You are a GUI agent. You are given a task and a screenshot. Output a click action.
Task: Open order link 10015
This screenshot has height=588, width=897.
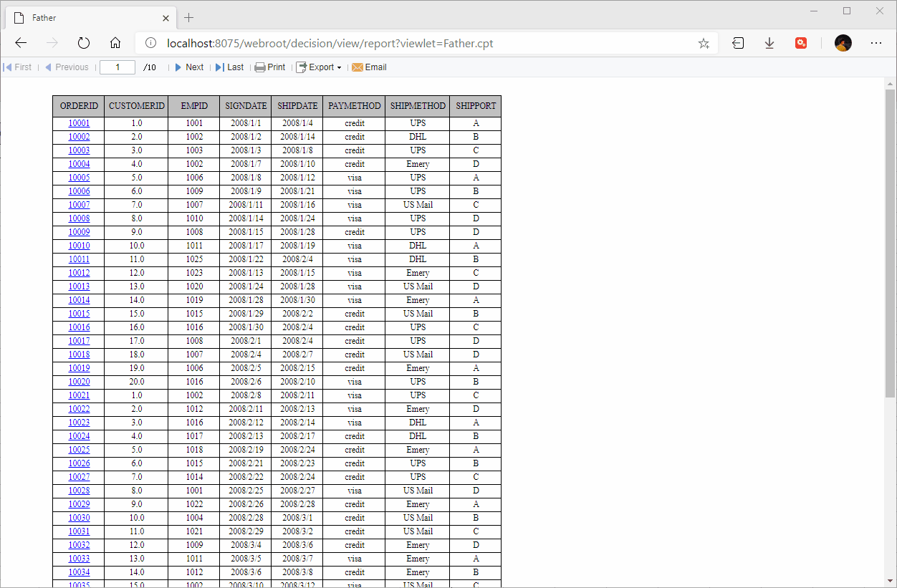(x=79, y=314)
